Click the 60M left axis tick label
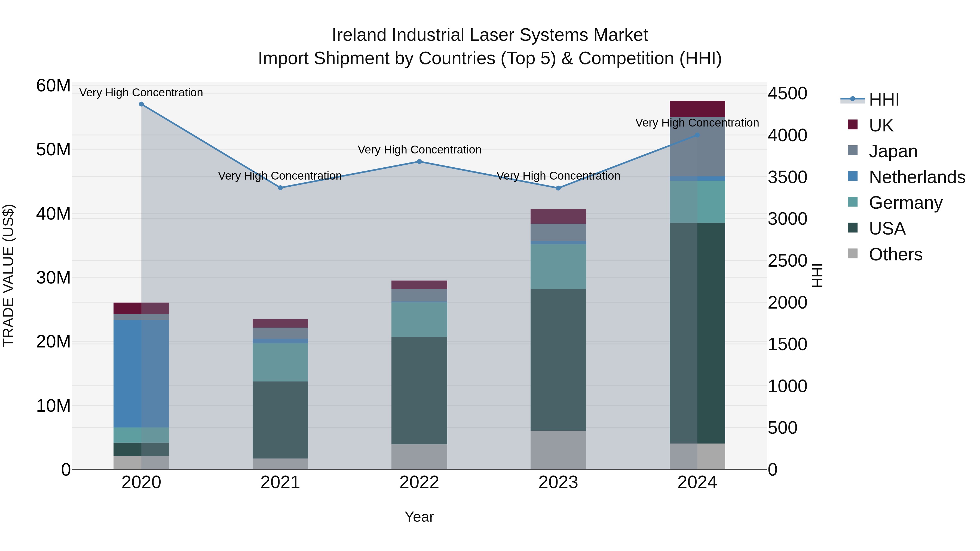 [53, 85]
